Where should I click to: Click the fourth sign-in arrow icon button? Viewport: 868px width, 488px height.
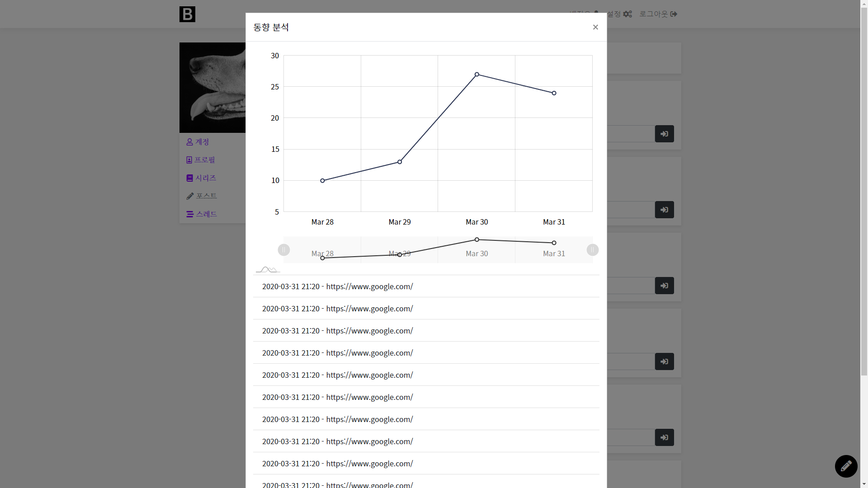pos(664,361)
